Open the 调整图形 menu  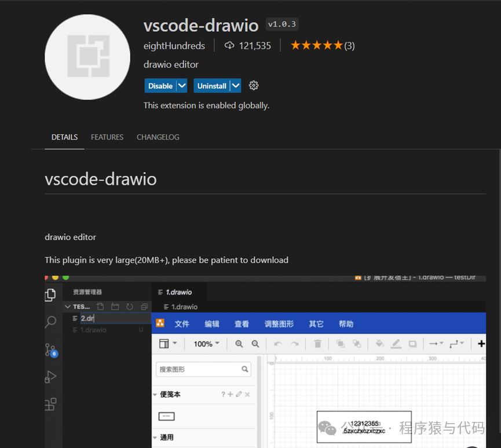(x=279, y=324)
